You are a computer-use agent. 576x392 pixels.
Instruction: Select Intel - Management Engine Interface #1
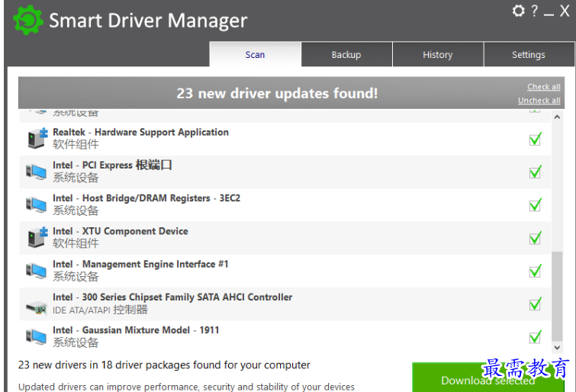click(140, 264)
